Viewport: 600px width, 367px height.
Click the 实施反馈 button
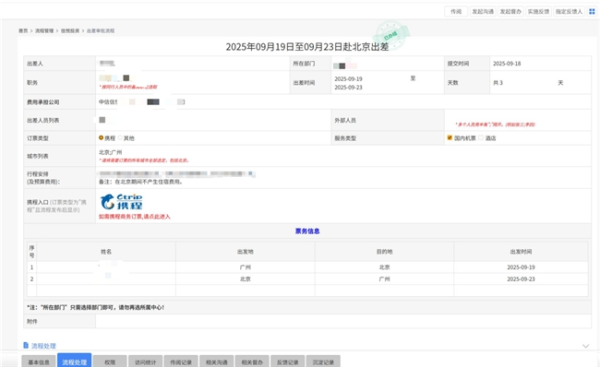(538, 11)
